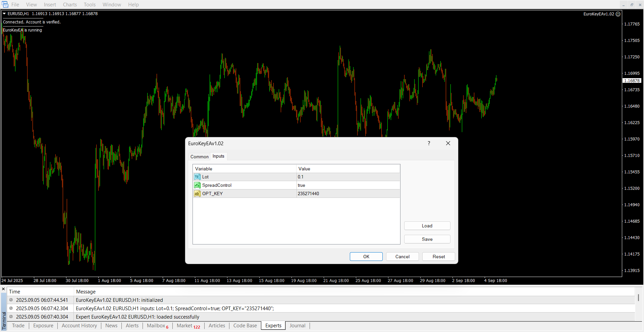
Task: Click the SpreadControl boolean icon
Action: tap(197, 185)
